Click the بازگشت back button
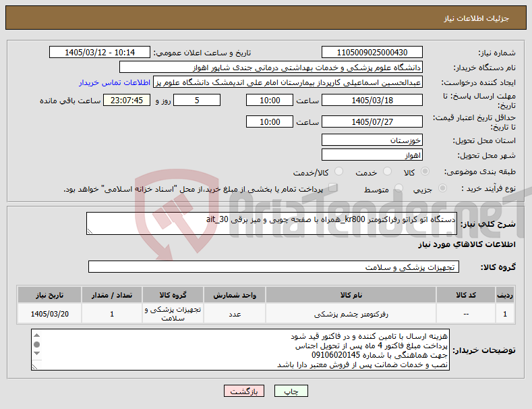This screenshot has width=532, height=409. point(244,391)
